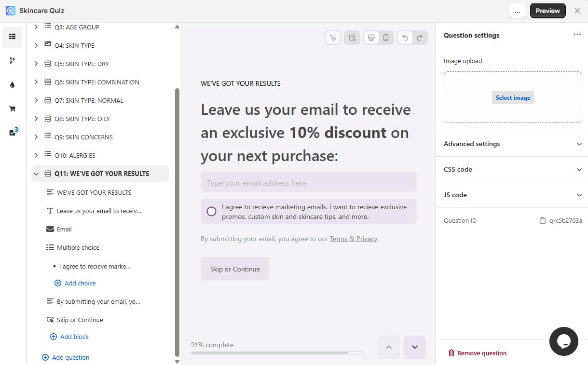Viewport: 588px width, 365px height.
Task: Collapse the Q11: WE'VE GOT YOUR RESULTS question
Action: tap(36, 174)
